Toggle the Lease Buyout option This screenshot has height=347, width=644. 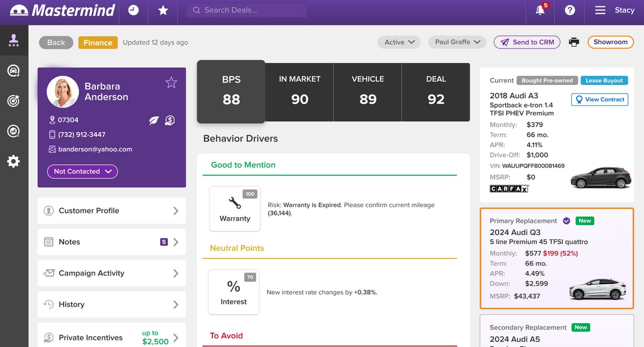[x=604, y=80]
